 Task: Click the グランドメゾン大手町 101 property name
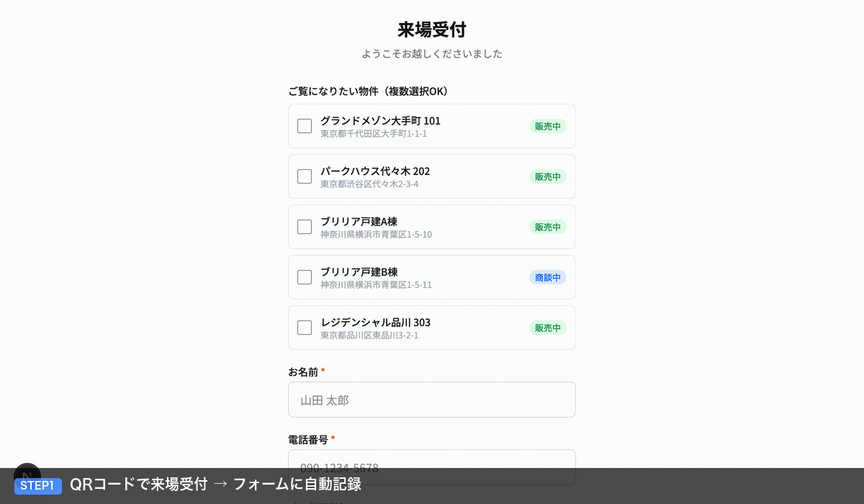[x=380, y=120]
